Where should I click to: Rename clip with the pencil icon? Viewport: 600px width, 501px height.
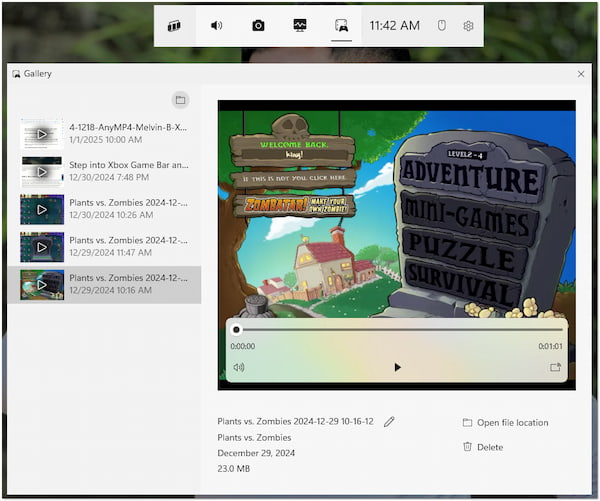(389, 422)
